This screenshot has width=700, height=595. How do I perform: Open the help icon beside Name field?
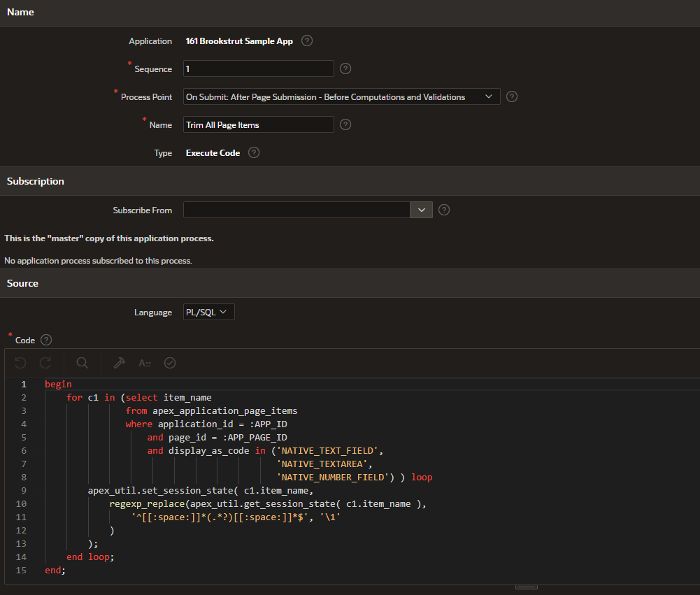pyautogui.click(x=345, y=124)
